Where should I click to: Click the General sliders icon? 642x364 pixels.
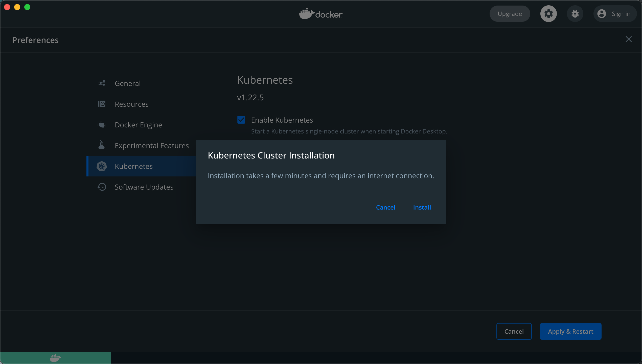click(102, 83)
